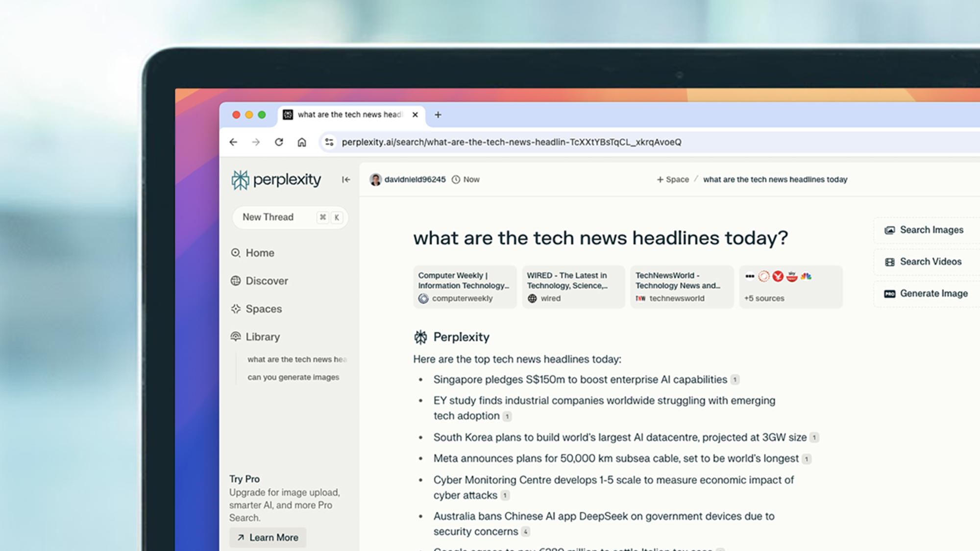Add thread to a Space

point(673,180)
